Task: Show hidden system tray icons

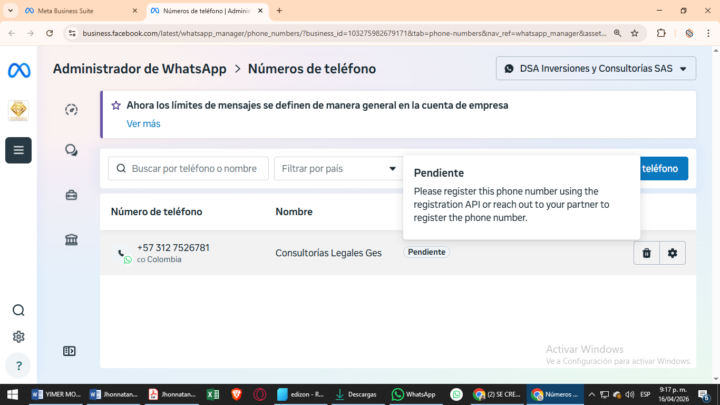Action: pos(591,394)
